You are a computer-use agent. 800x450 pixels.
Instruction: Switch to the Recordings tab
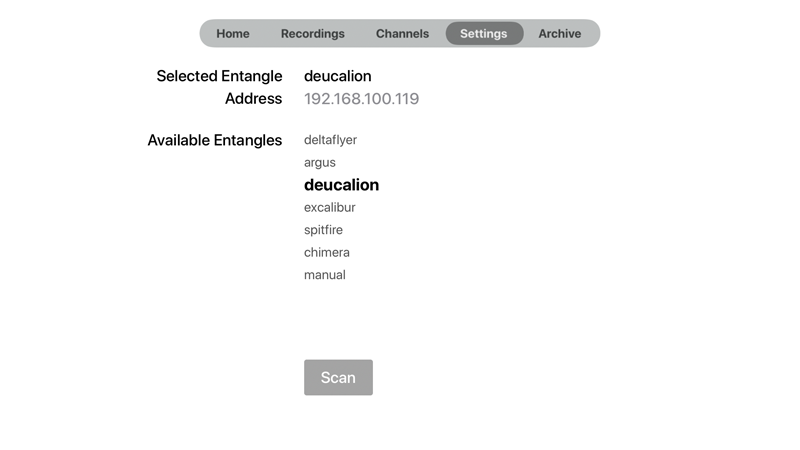click(x=313, y=34)
